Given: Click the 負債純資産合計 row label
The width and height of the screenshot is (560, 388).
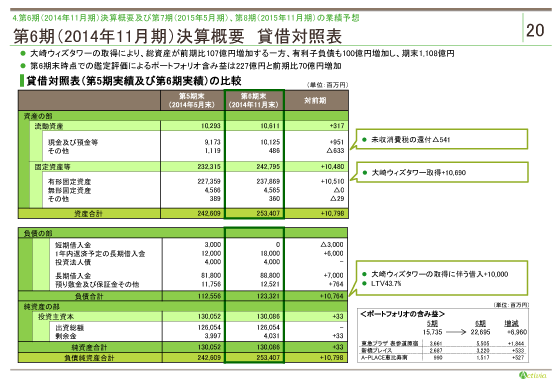Looking at the screenshot, I should (89, 358).
